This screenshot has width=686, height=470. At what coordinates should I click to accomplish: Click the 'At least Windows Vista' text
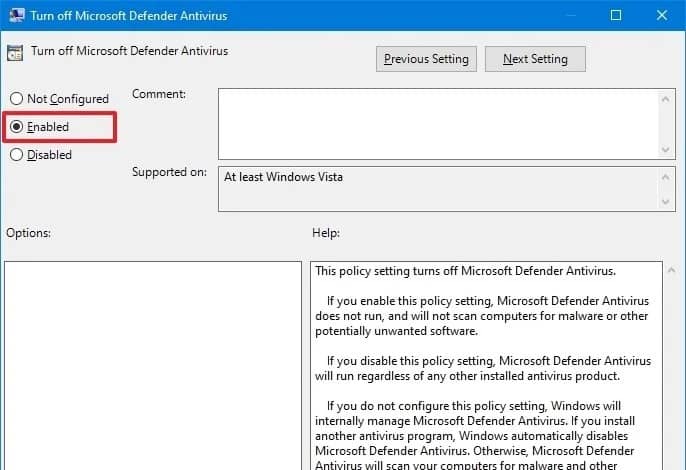click(x=284, y=177)
